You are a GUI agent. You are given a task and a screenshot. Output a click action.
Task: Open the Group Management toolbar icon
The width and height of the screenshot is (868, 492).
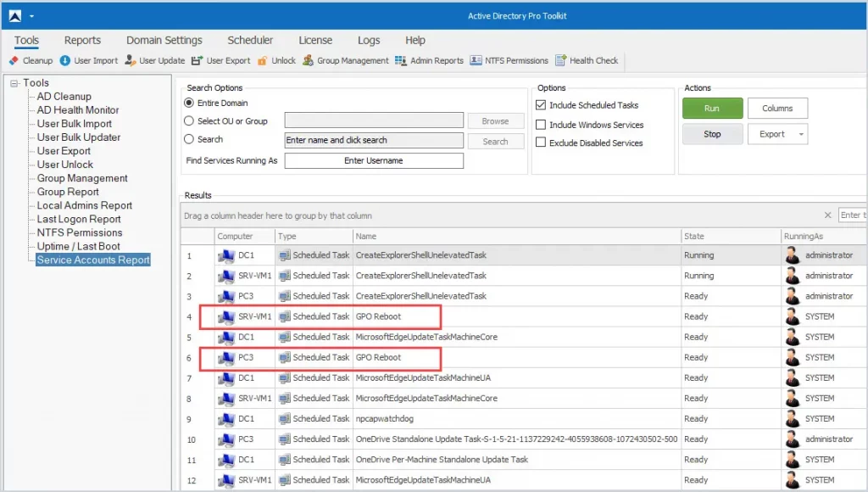[308, 60]
